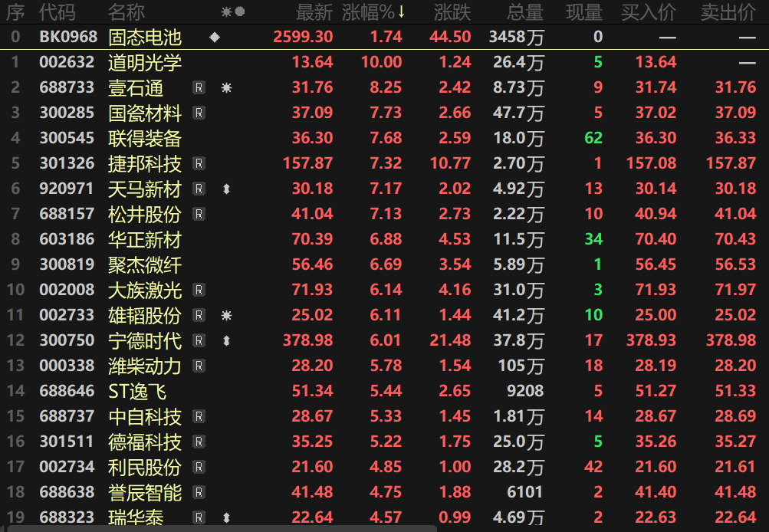
Task: Select stock 松井股份
Action: click(x=145, y=215)
